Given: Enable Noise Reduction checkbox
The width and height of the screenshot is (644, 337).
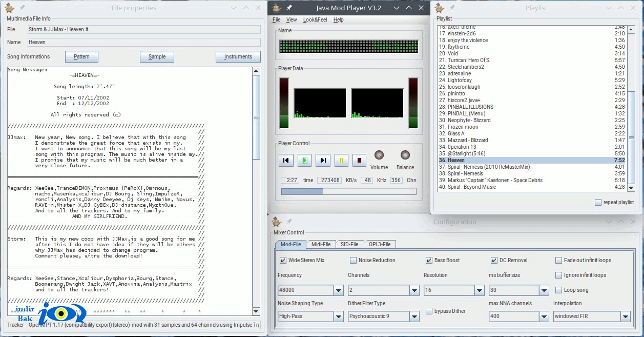Looking at the screenshot, I should pyautogui.click(x=354, y=260).
